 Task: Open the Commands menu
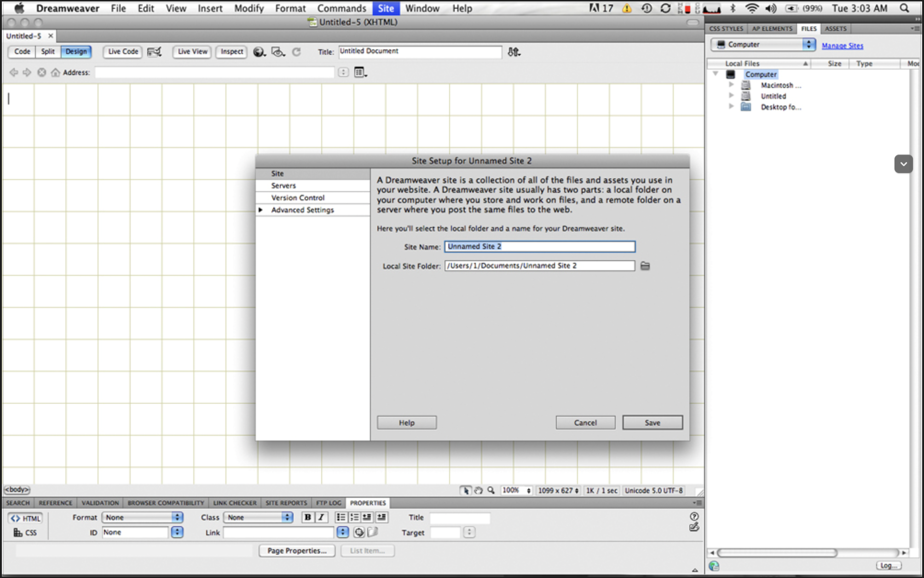click(x=341, y=8)
